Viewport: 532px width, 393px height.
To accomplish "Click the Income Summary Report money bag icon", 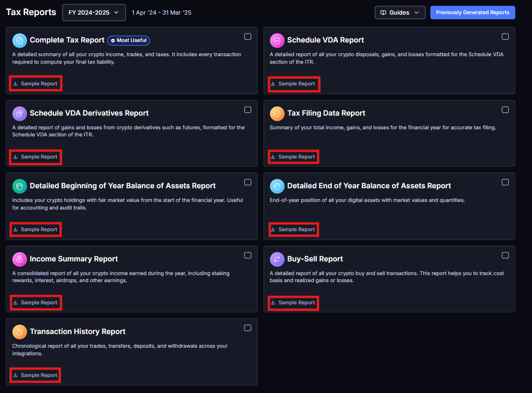I will click(x=20, y=259).
